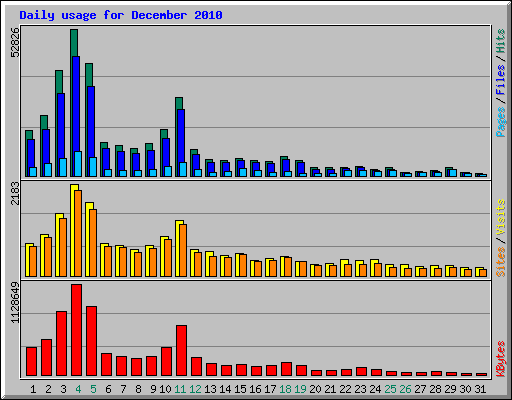The width and height of the screenshot is (512, 400).
Task: Click the orange sites bar for day 5
Action: [93, 243]
